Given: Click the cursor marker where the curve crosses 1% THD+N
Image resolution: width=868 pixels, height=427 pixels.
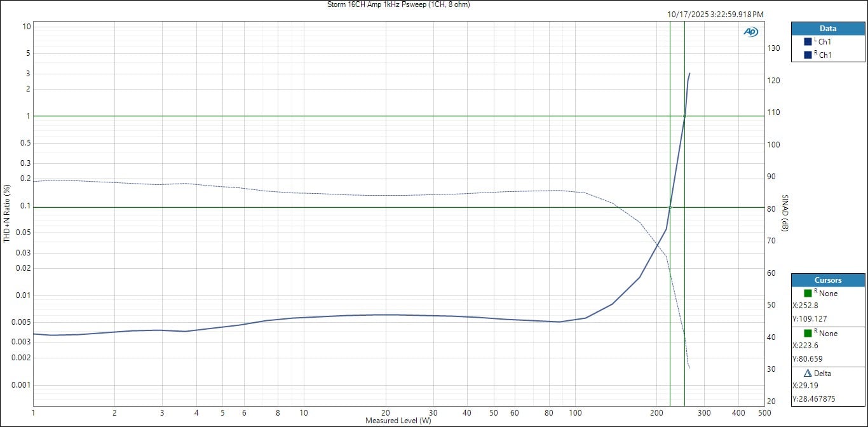Looking at the screenshot, I should coord(684,116).
